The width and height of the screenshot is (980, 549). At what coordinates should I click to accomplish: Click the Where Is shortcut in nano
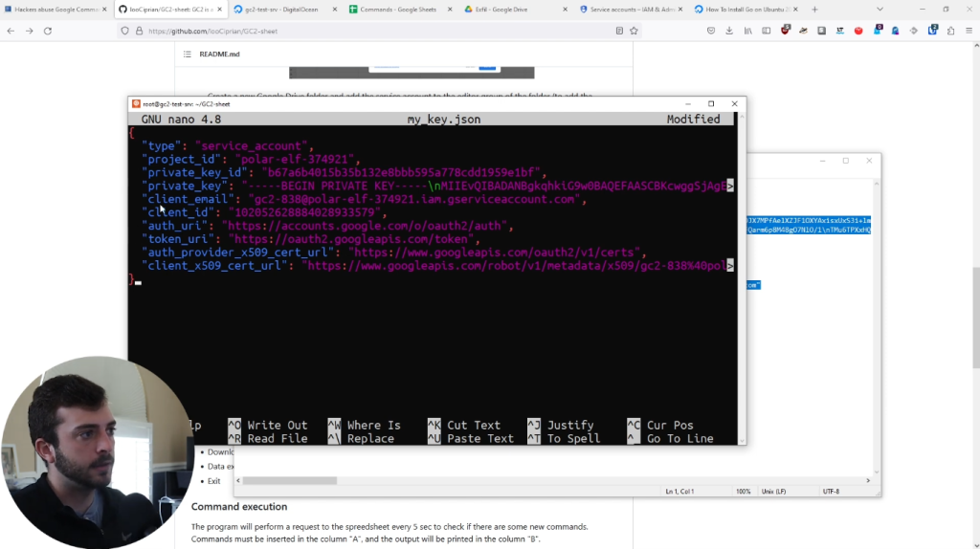point(365,425)
